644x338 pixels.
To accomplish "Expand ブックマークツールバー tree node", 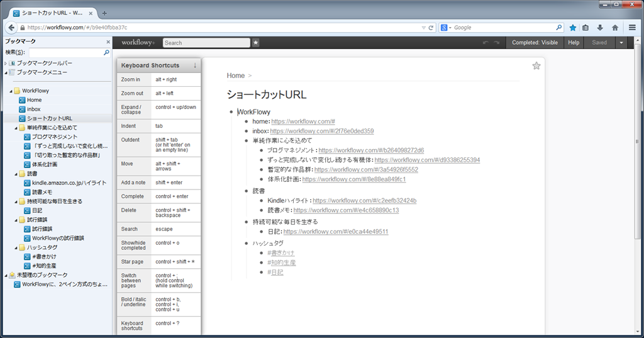I will click(6, 64).
